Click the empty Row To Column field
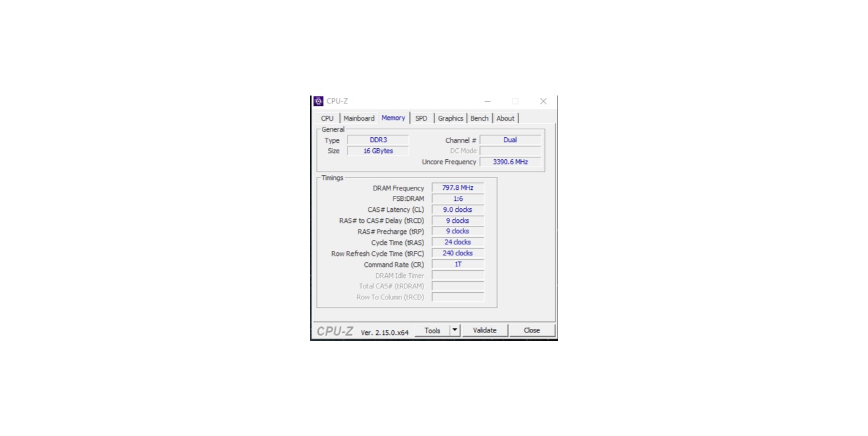Image resolution: width=868 pixels, height=436 pixels. [x=458, y=297]
